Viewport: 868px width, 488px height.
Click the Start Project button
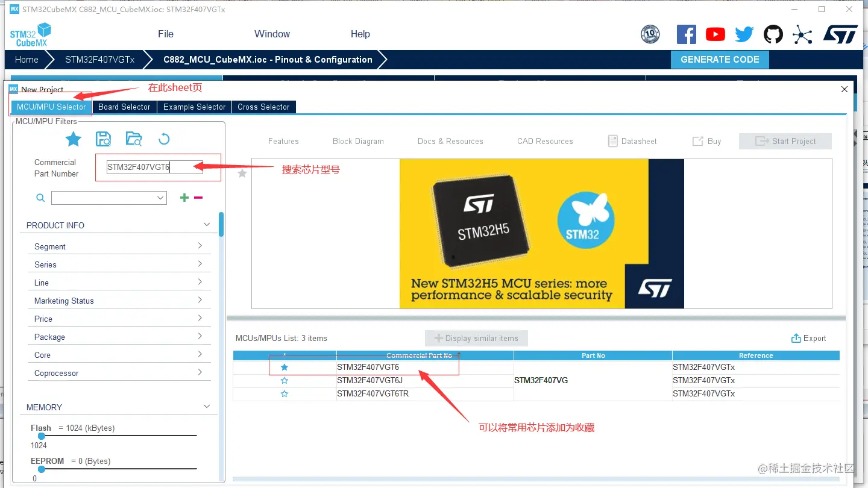(785, 141)
